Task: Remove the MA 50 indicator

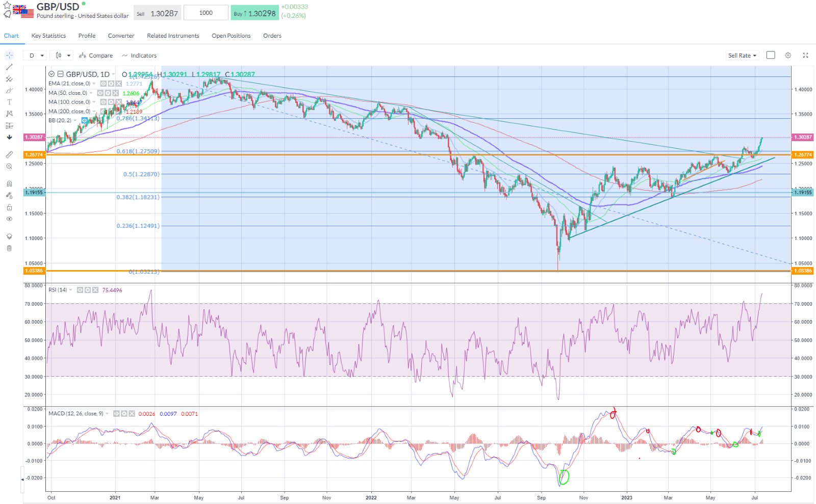Action: [x=116, y=93]
